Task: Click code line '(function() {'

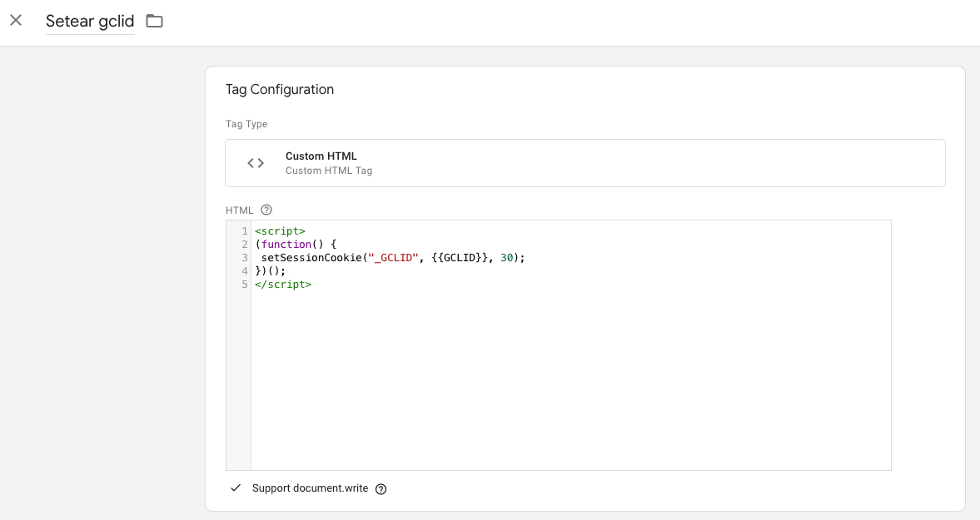Action: click(x=296, y=244)
